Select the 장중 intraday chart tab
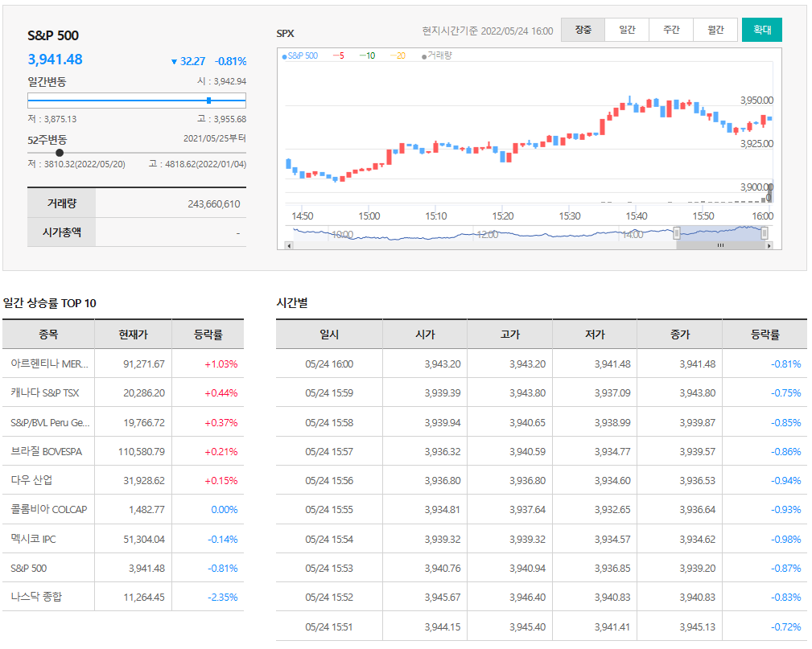Image resolution: width=812 pixels, height=649 pixels. [x=583, y=30]
